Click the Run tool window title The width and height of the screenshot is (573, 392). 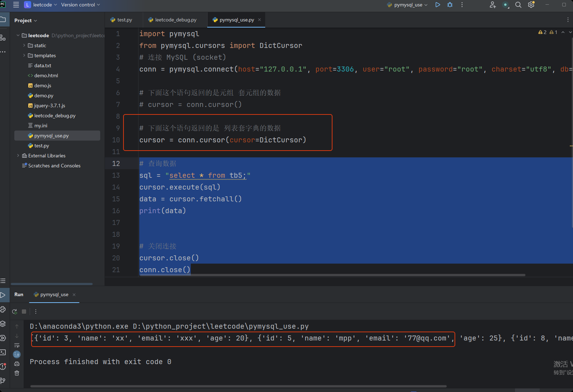click(19, 295)
